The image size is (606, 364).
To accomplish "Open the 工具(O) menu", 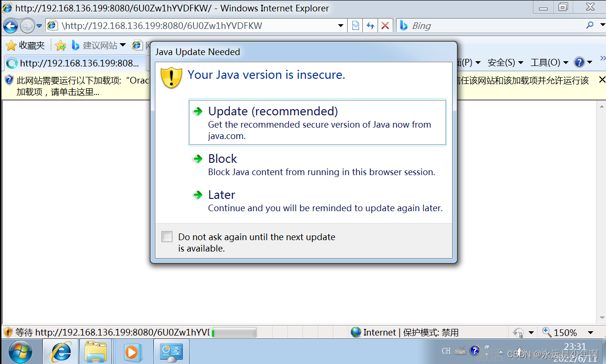I will [x=549, y=63].
